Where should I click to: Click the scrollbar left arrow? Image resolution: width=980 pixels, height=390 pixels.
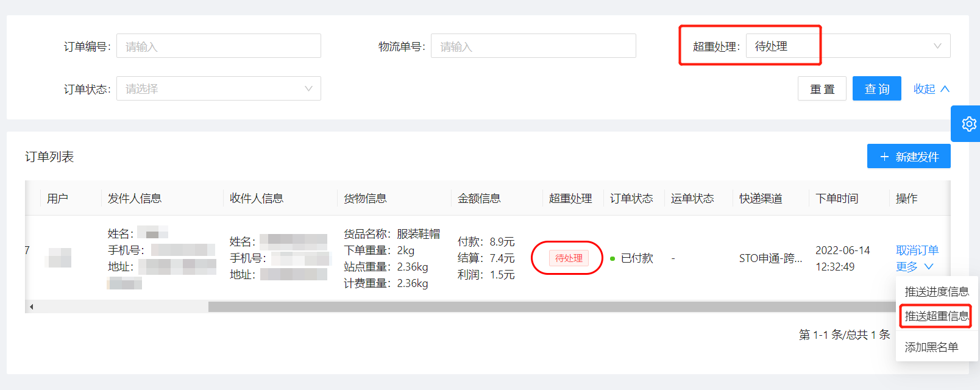click(31, 307)
